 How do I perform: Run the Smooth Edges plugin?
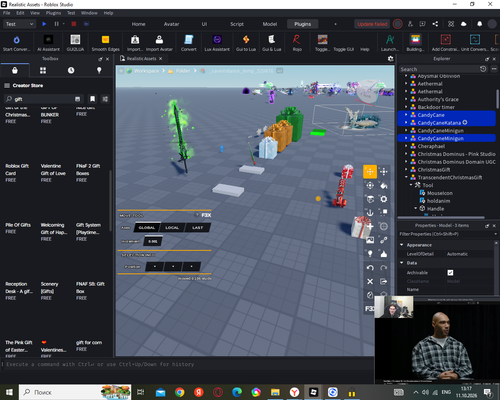pyautogui.click(x=105, y=43)
